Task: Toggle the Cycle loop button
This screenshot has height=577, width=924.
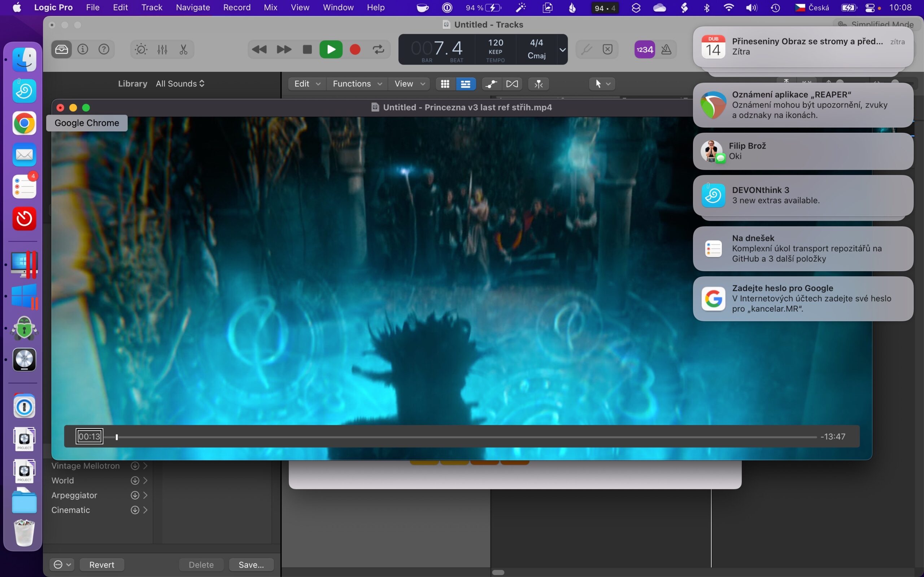Action: 378,49
